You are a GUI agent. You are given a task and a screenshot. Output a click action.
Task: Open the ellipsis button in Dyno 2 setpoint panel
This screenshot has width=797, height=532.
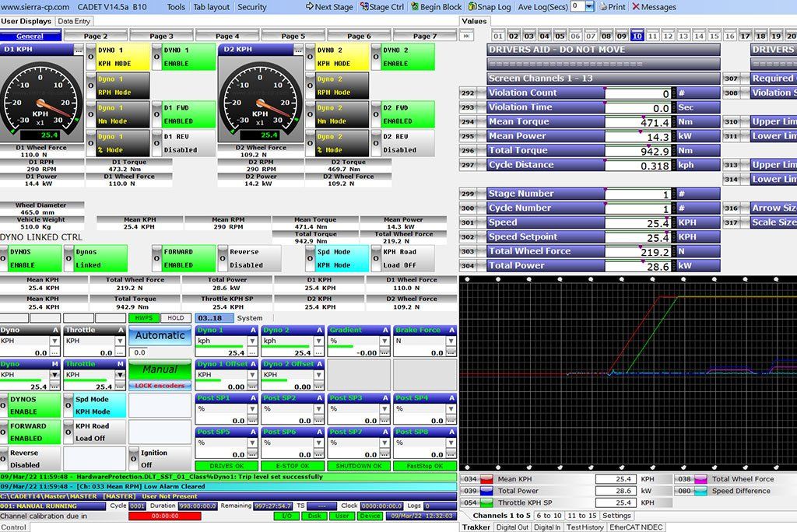(318, 352)
